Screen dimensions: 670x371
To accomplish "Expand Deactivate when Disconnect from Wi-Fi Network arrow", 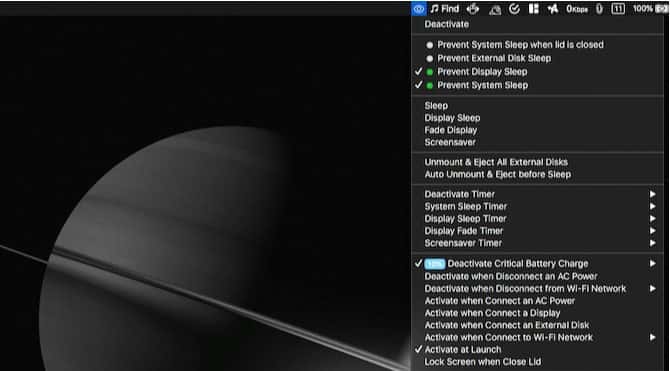I will [x=652, y=289].
